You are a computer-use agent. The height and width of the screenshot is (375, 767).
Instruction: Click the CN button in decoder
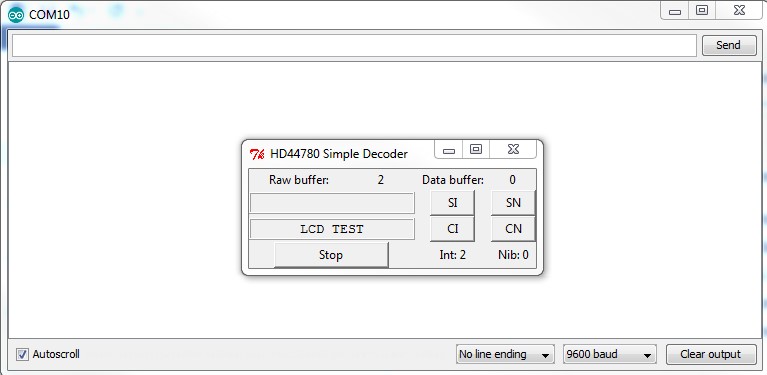tap(513, 229)
